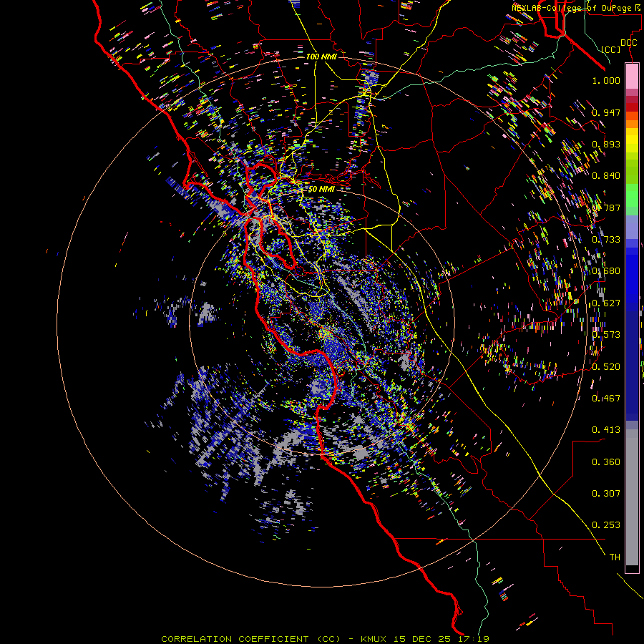Select the "[CC]" unit label above the scale
Image resolution: width=644 pixels, height=644 pixels.
(x=611, y=49)
